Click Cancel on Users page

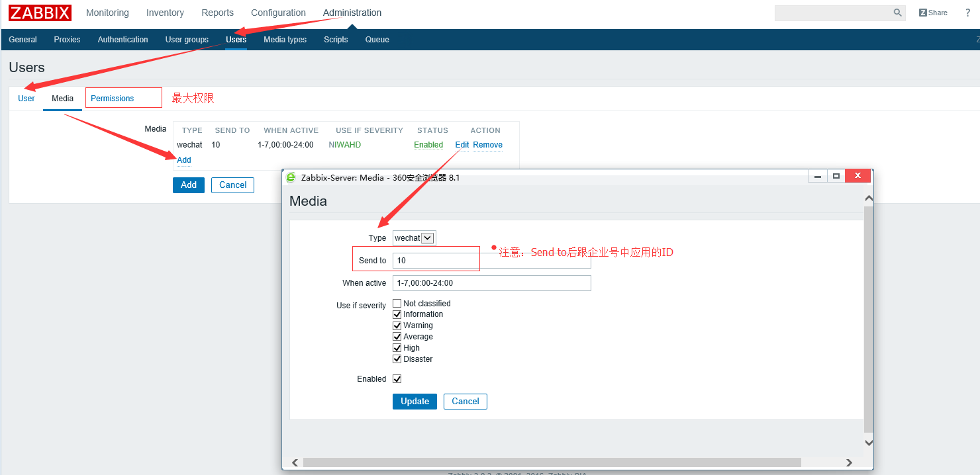(x=233, y=185)
